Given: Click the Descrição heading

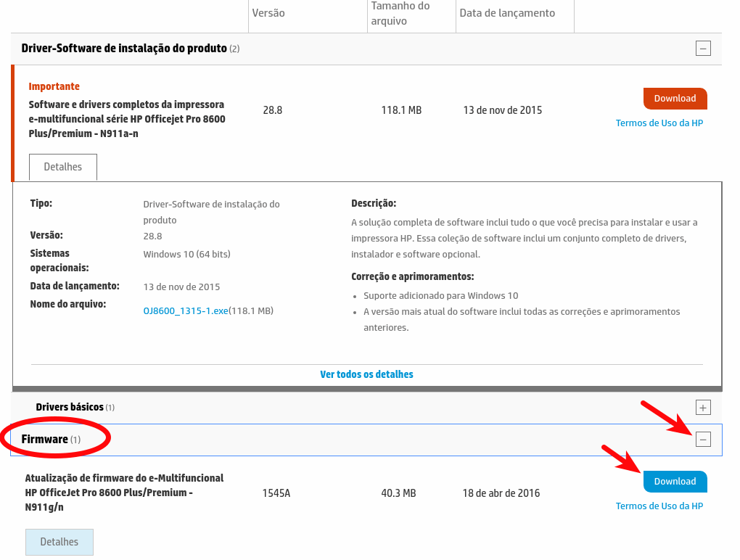Looking at the screenshot, I should click(374, 203).
